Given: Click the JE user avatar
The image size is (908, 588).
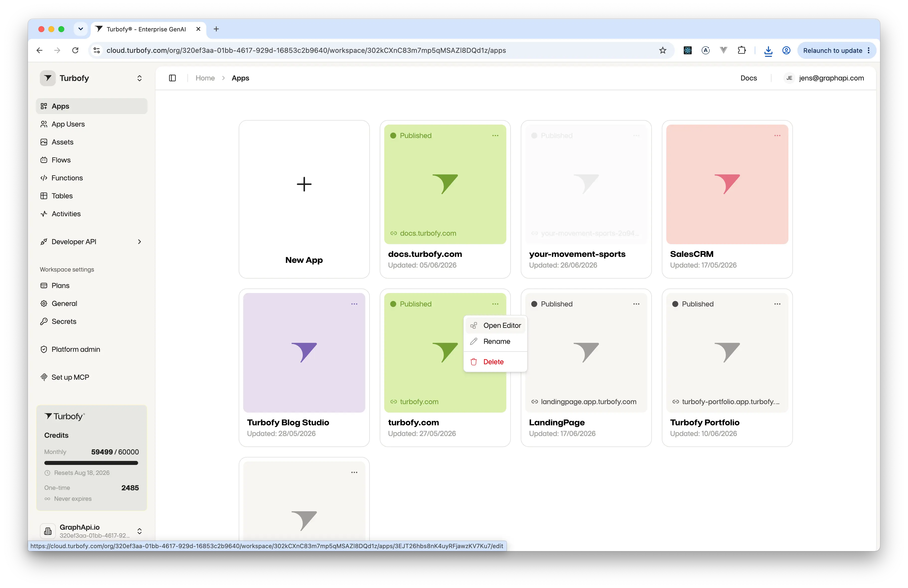Looking at the screenshot, I should [x=789, y=78].
